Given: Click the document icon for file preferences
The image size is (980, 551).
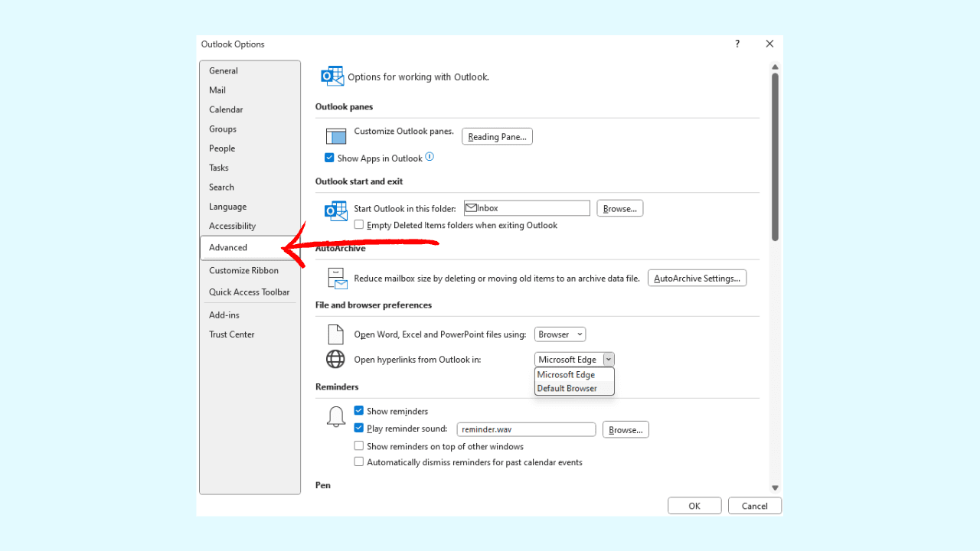Looking at the screenshot, I should coord(335,334).
